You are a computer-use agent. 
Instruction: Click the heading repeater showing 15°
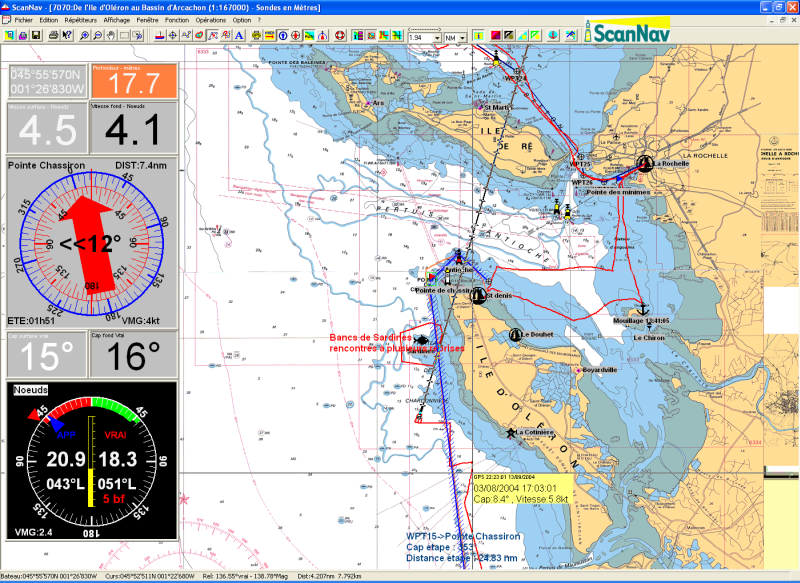tap(47, 355)
